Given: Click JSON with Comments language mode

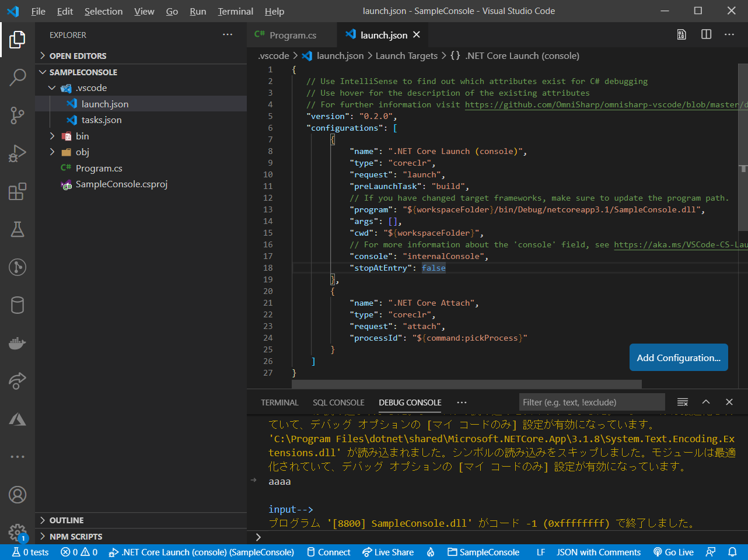Looking at the screenshot, I should click(x=598, y=552).
